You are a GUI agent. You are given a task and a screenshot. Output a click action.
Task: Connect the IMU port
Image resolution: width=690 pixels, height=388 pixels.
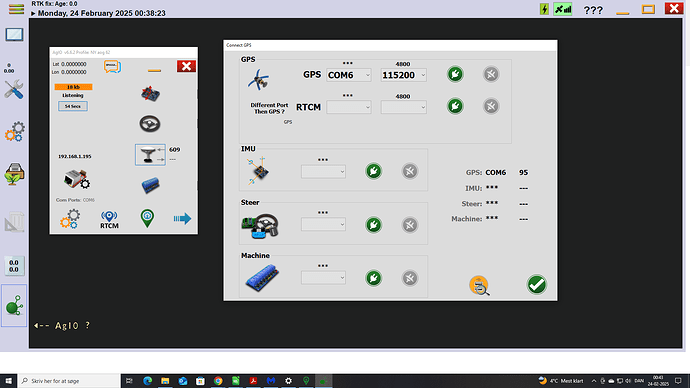point(374,171)
